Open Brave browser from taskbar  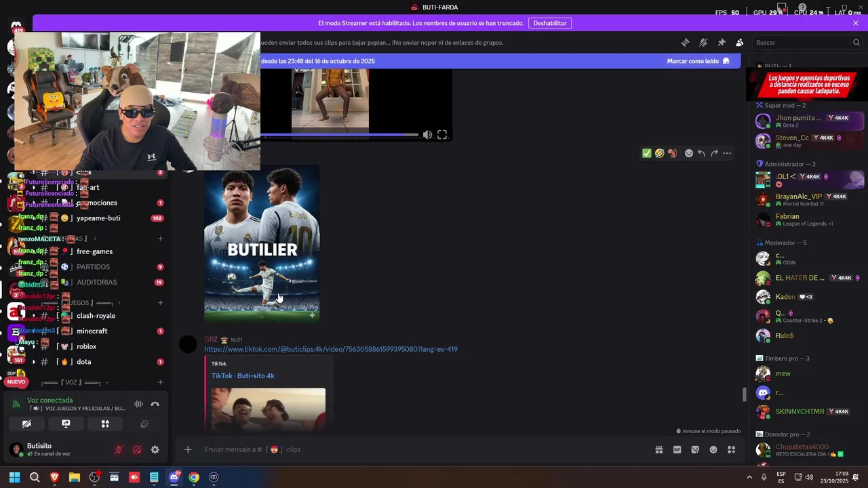(54, 477)
